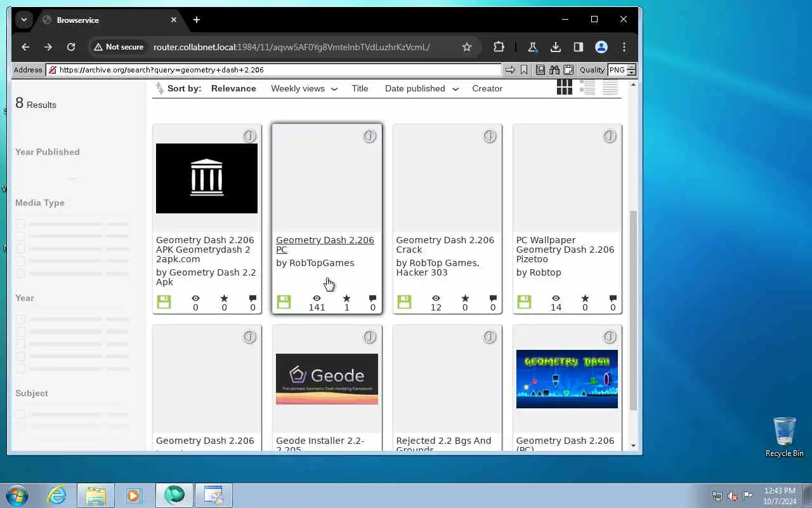Screen dimensions: 812x508
Task: Select the Browservice tab
Action: click(x=108, y=20)
